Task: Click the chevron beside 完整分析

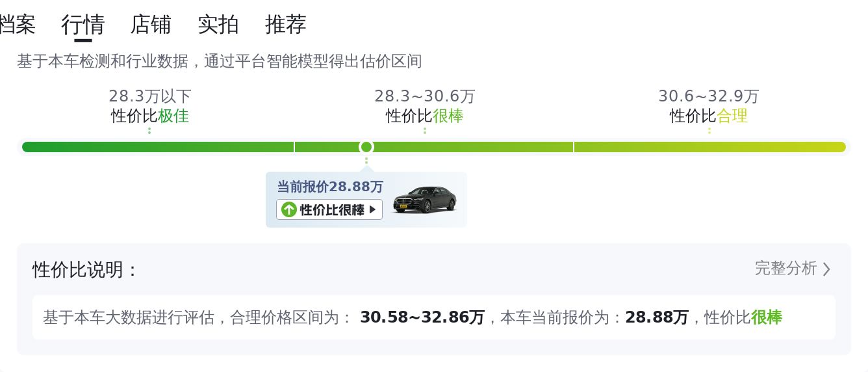Action: tap(826, 269)
